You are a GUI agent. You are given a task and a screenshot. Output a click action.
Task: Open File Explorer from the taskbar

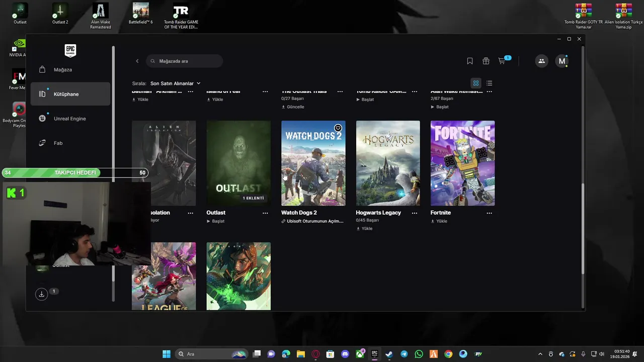point(301,354)
